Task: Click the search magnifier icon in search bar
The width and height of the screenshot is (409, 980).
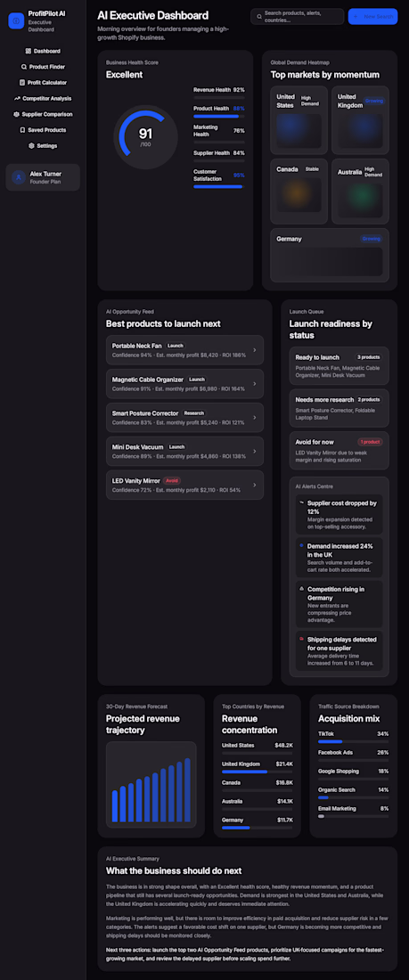Action: [x=259, y=16]
